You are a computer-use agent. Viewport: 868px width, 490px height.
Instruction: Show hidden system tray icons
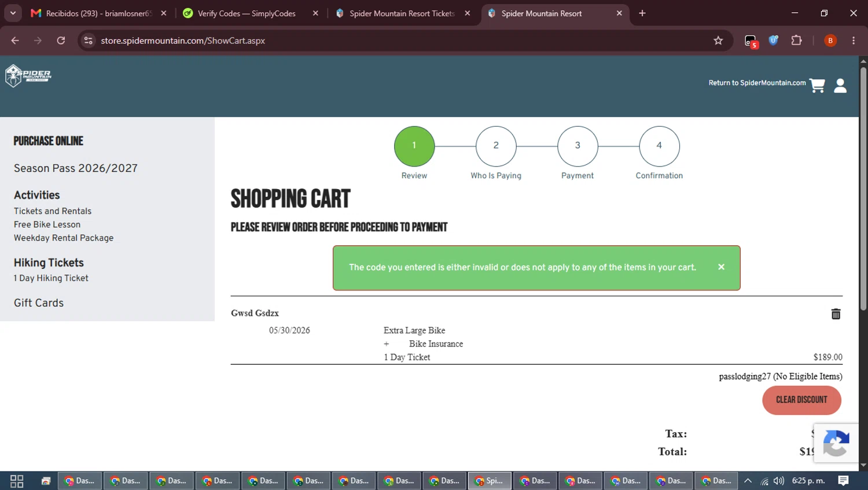pos(748,481)
